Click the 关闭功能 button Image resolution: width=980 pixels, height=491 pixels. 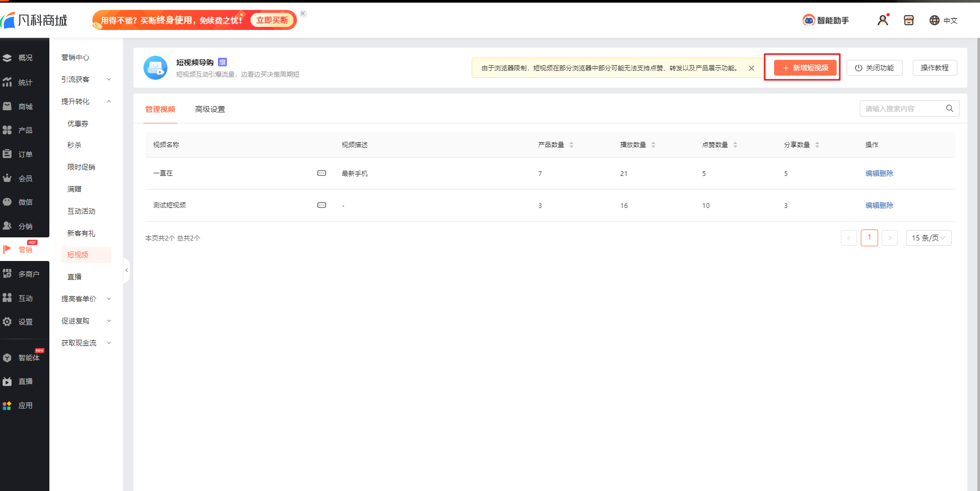coord(874,68)
